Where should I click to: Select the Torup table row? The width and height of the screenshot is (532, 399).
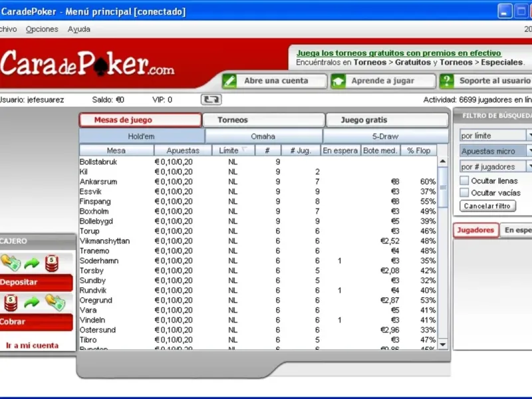click(258, 231)
